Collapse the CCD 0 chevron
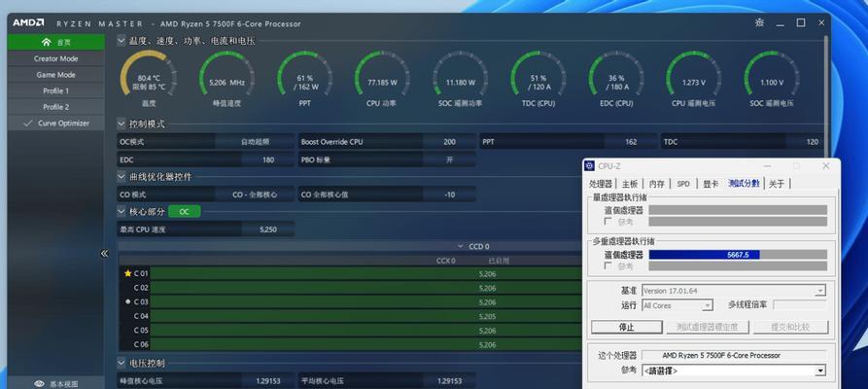868x389 pixels. [x=460, y=246]
